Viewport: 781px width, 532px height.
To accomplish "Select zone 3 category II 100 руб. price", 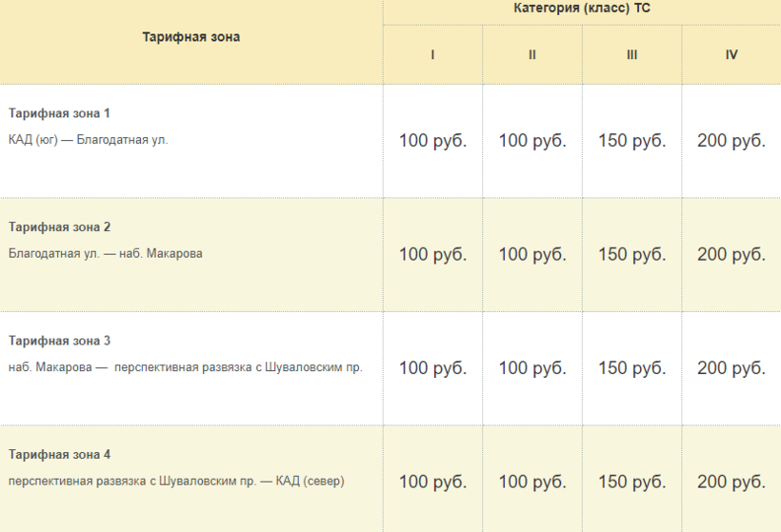I will pyautogui.click(x=532, y=368).
